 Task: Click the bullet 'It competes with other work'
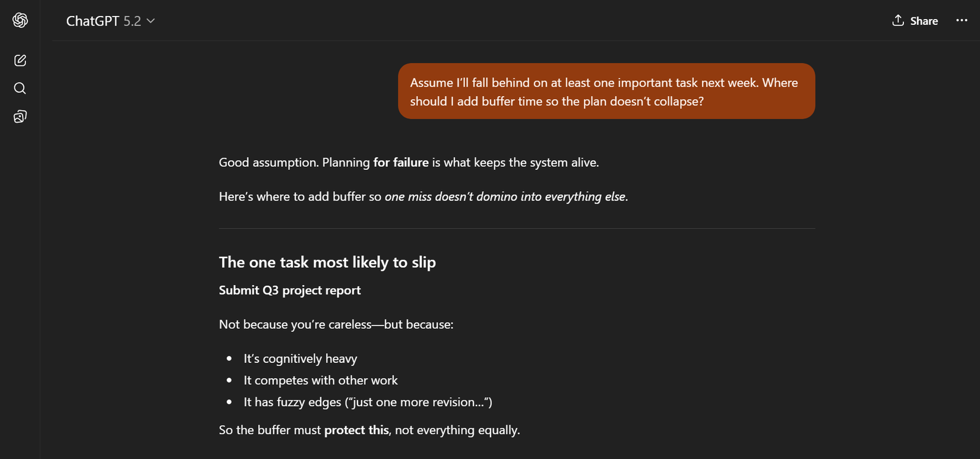coord(321,380)
